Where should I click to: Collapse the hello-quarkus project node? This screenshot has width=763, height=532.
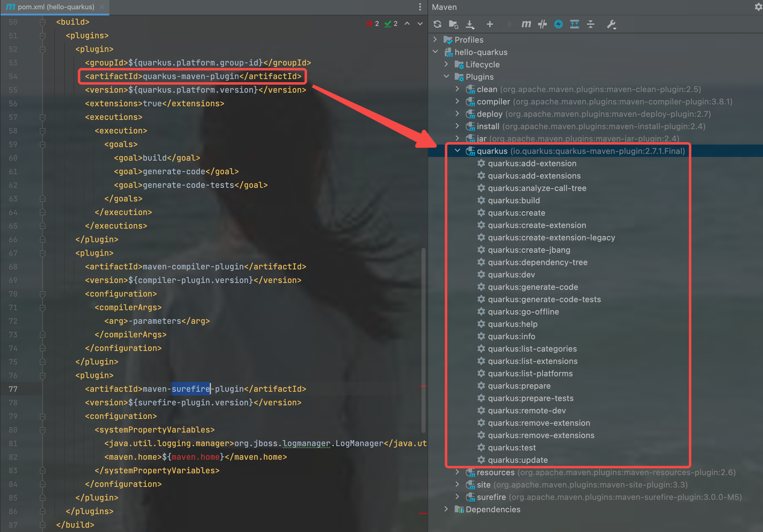click(x=435, y=52)
